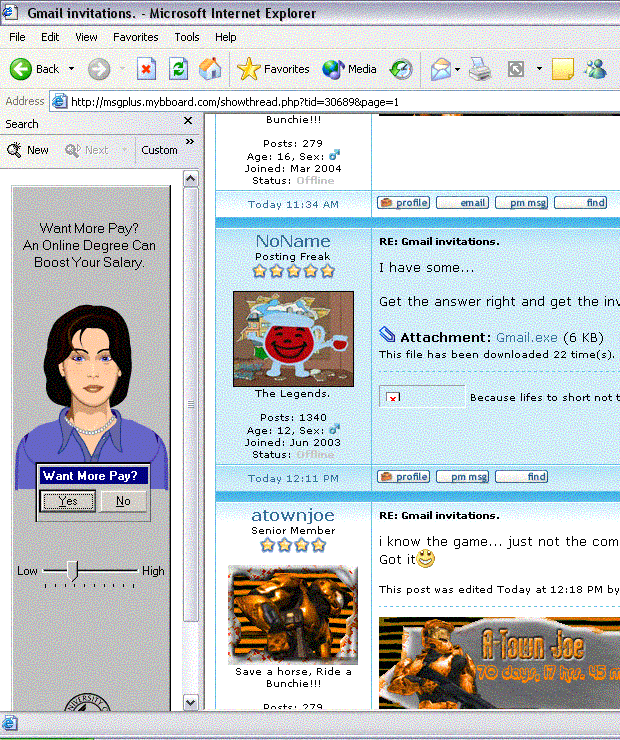
Task: Close the Search side pane
Action: pyautogui.click(x=188, y=121)
